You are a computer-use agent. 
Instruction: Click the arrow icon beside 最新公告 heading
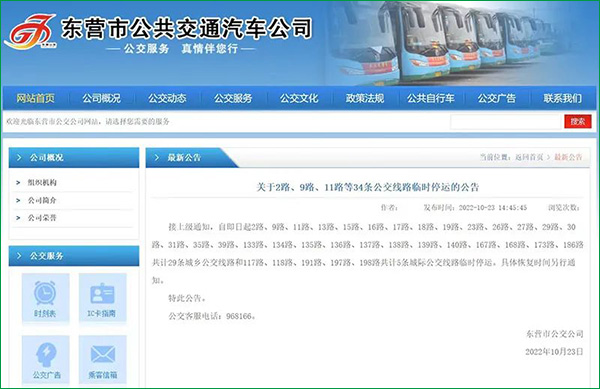(156, 158)
